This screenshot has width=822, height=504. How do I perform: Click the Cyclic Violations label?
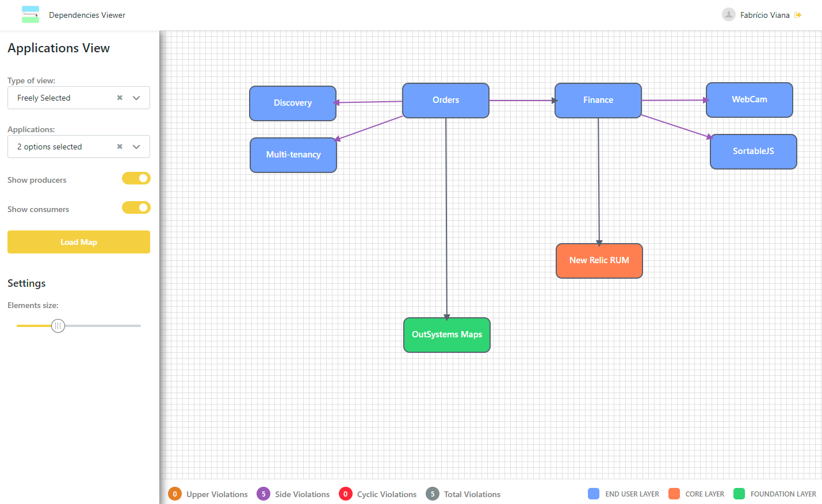pos(387,494)
